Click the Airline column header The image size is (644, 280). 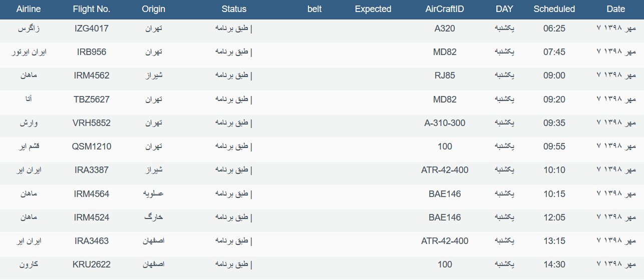29,9
